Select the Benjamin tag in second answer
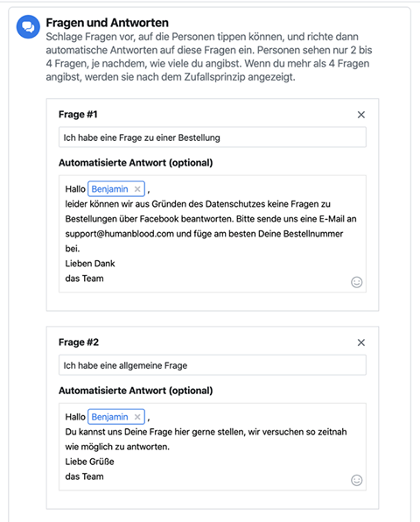Screen dimensions: 420x522 pyautogui.click(x=109, y=417)
